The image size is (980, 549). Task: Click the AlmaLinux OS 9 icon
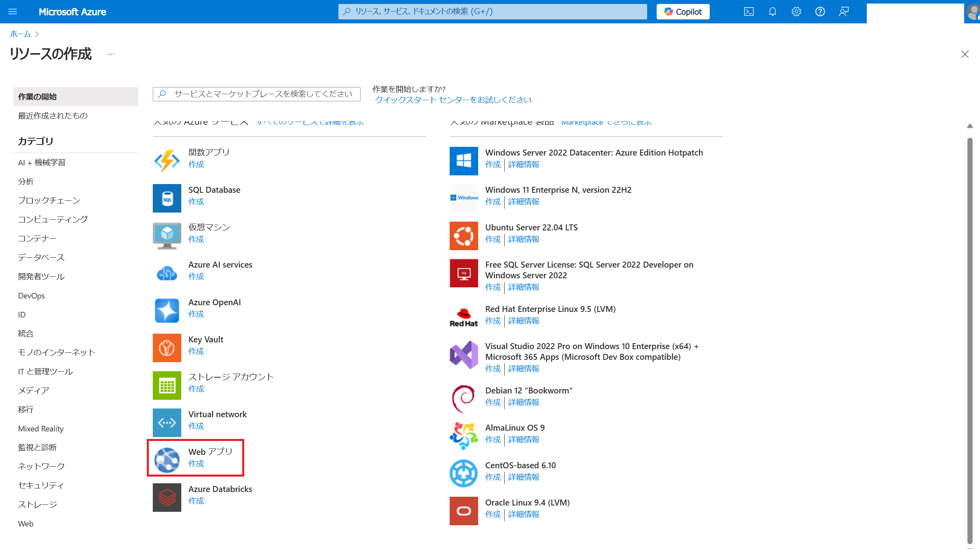[x=463, y=436]
